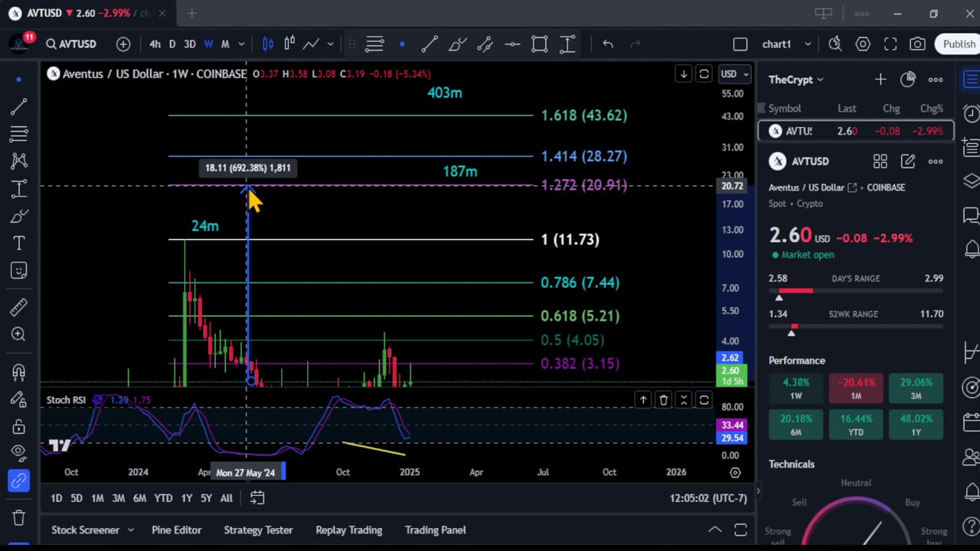Screen dimensions: 980x551
Task: Open the go to date calendar icon
Action: click(257, 498)
